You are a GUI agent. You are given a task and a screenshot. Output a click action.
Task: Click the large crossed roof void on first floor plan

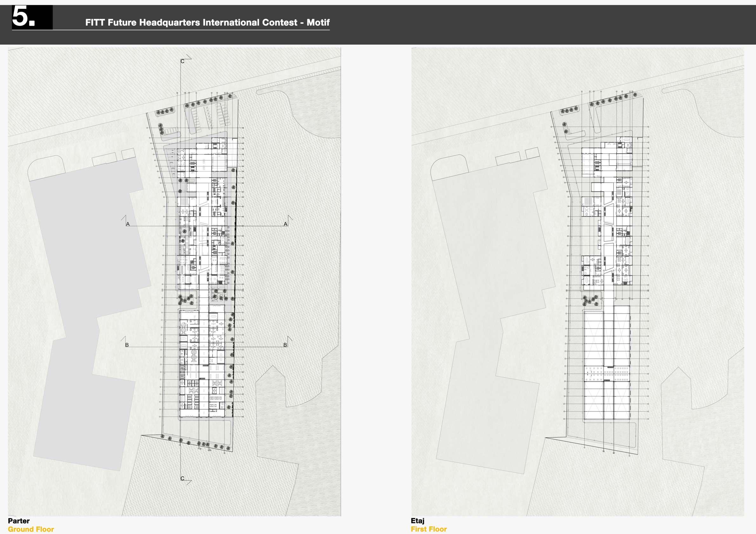tap(594, 339)
